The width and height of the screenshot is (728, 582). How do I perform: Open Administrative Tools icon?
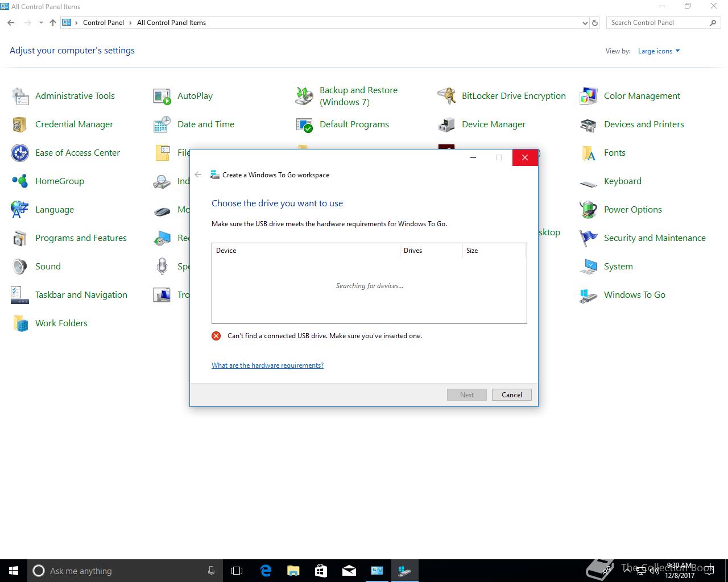[20, 96]
